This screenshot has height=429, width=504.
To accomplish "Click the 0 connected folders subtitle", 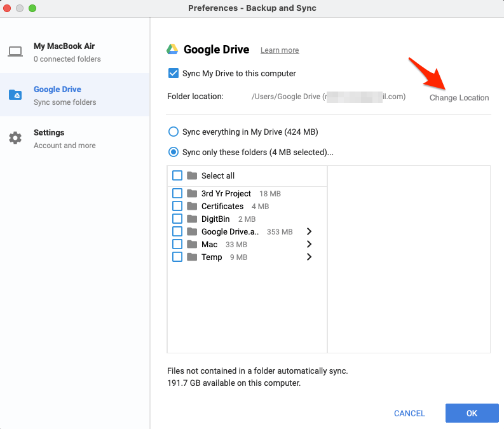I will (67, 59).
